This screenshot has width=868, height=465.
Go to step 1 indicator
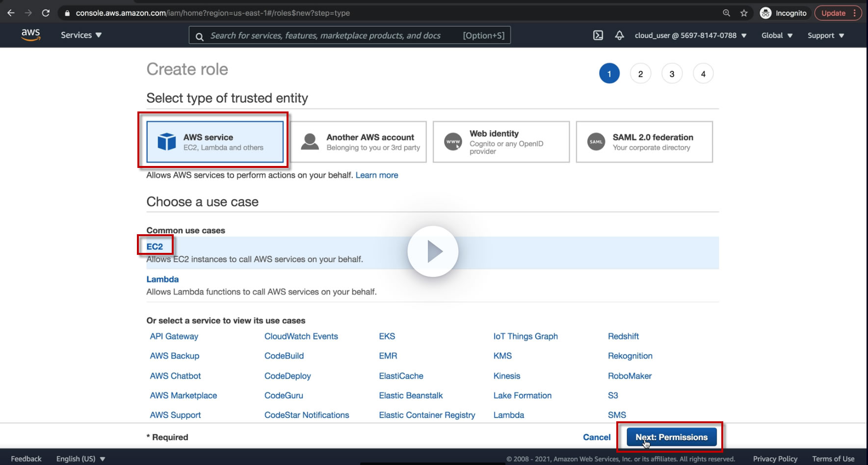609,74
